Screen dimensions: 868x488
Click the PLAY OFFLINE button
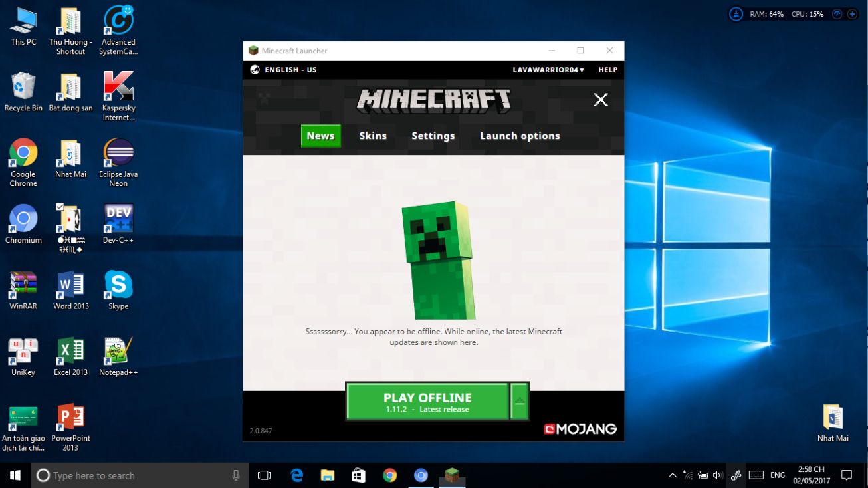(x=427, y=401)
